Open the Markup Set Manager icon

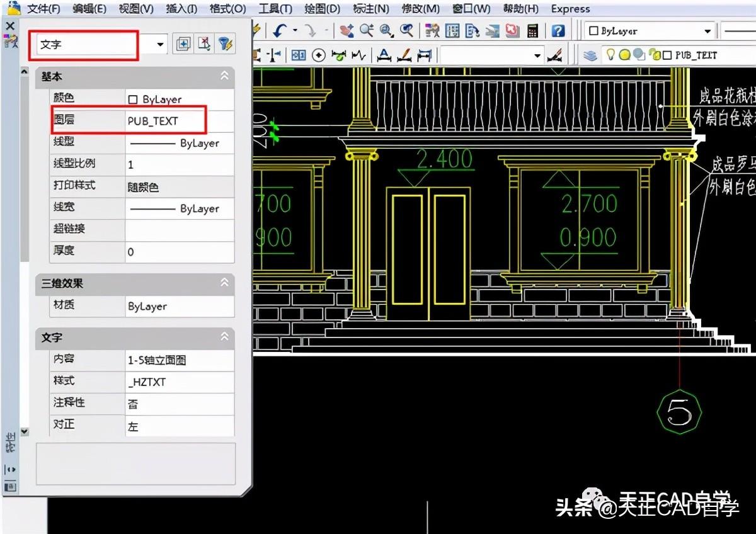tap(513, 30)
